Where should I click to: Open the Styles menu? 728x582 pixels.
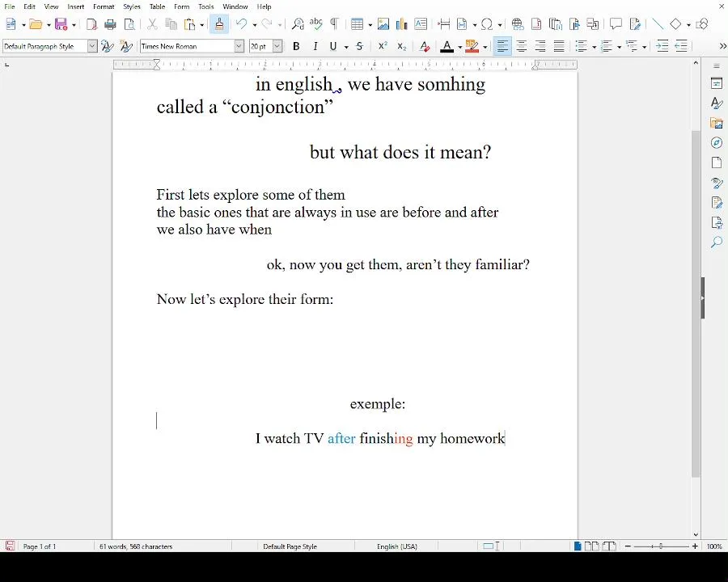click(132, 6)
